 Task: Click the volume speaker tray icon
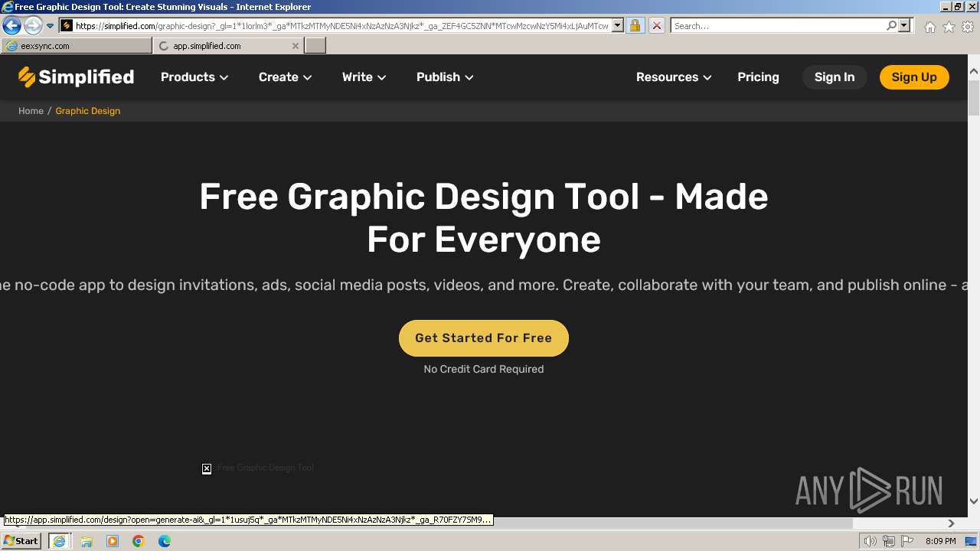[x=871, y=542]
